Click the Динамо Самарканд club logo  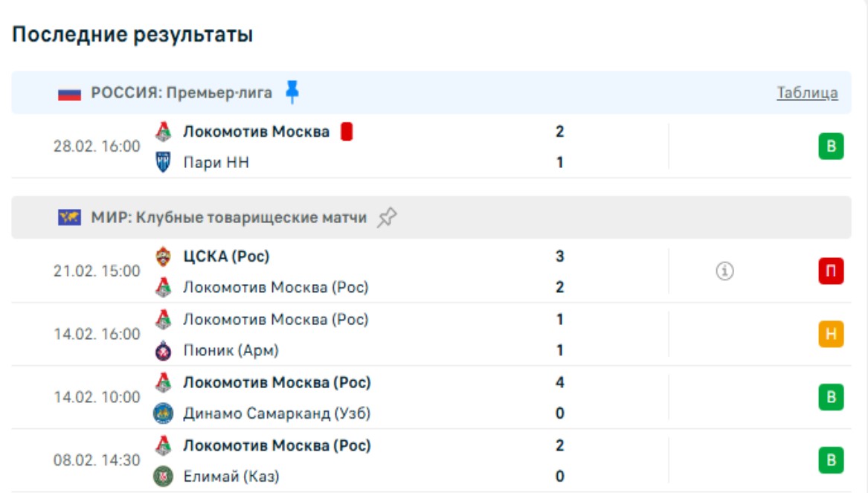(x=163, y=413)
